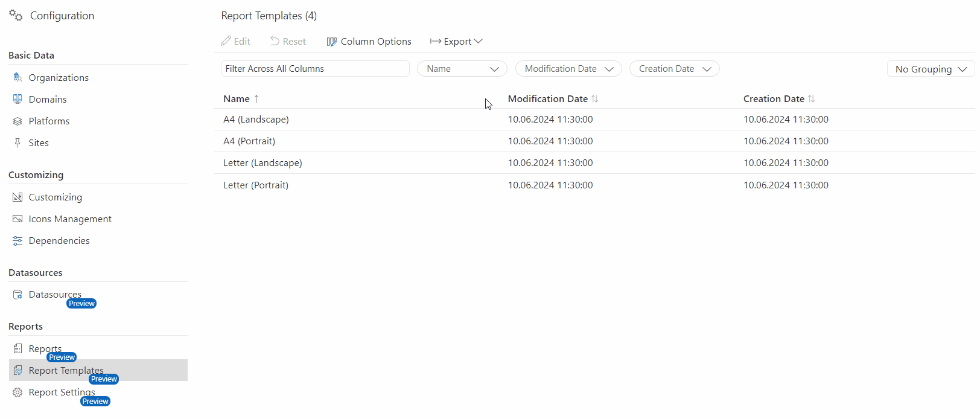
Task: Click the Configuration title text
Action: [x=62, y=16]
